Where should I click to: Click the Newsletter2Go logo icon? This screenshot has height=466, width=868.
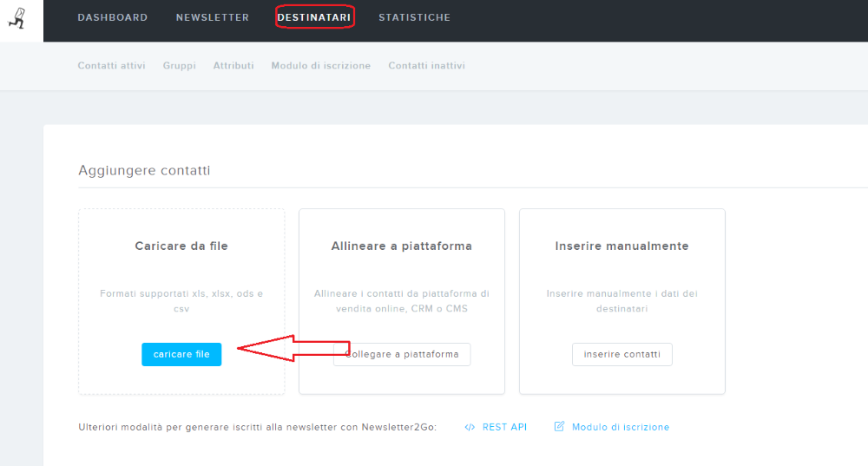pyautogui.click(x=17, y=18)
